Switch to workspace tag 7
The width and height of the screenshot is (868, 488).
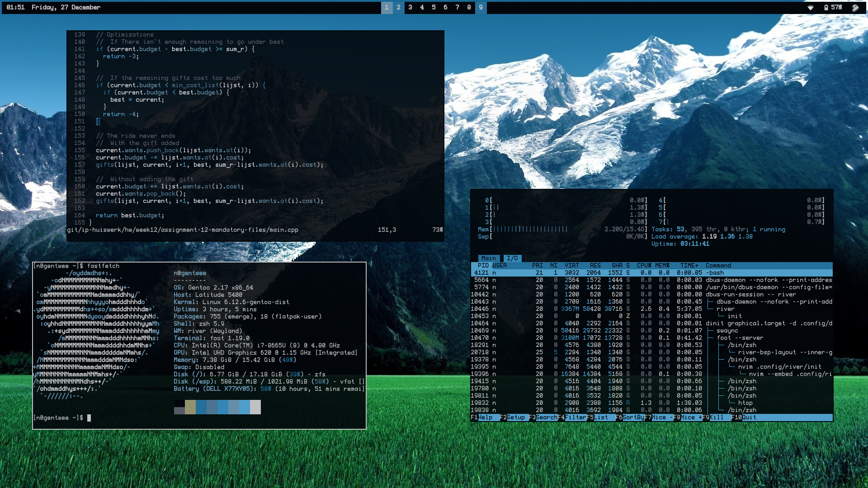[457, 8]
